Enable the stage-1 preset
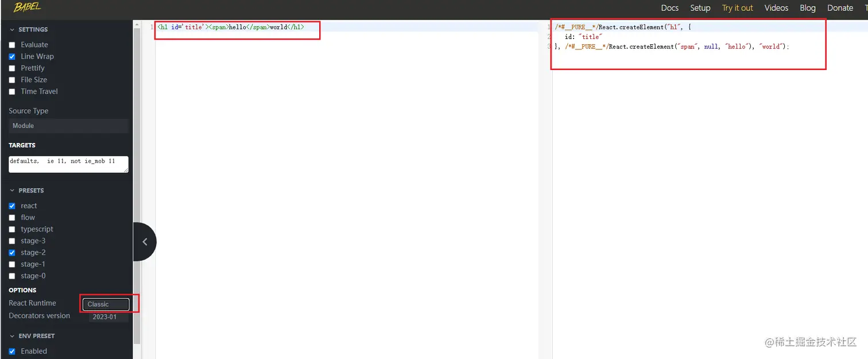Viewport: 868px width, 359px height. tap(12, 264)
